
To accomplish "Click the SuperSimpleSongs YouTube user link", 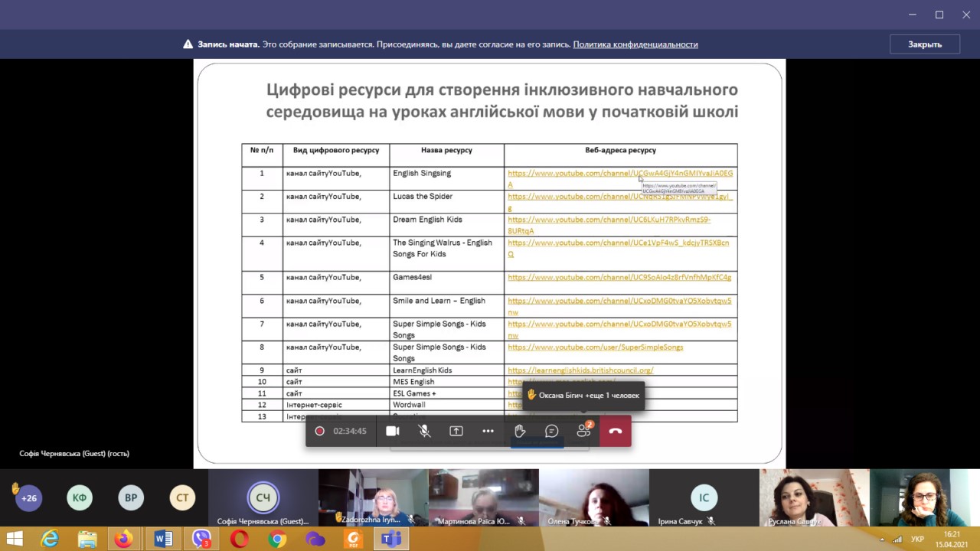I will point(595,347).
